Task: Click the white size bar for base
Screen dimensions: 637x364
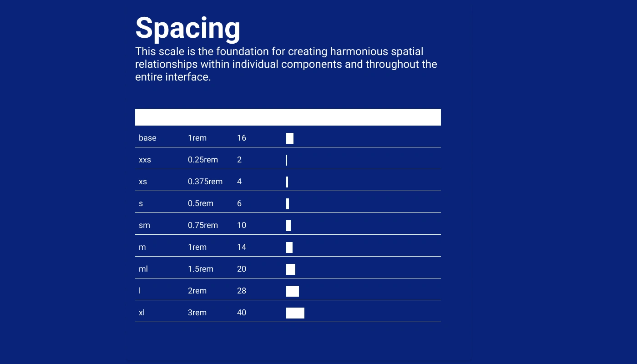Action: (x=290, y=138)
